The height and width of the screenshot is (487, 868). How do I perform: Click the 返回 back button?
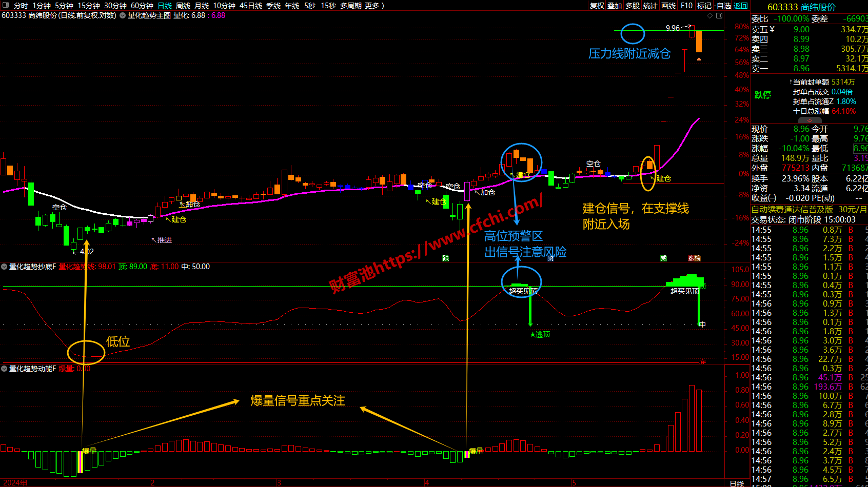[741, 6]
